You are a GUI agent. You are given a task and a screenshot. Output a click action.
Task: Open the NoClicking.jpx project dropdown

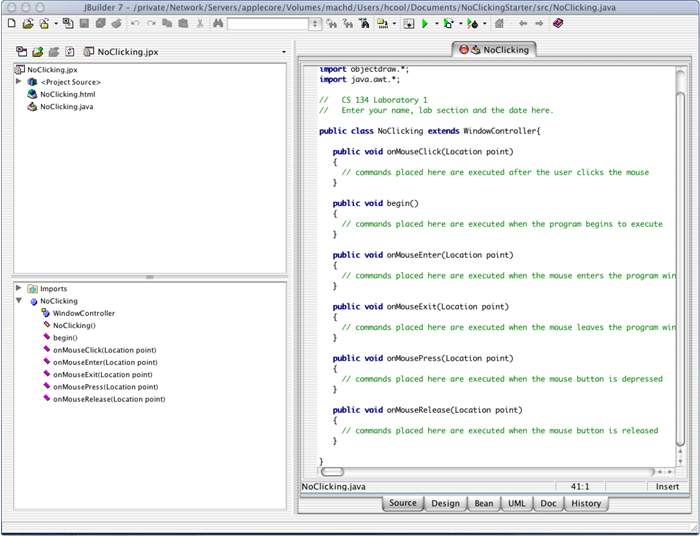284,51
